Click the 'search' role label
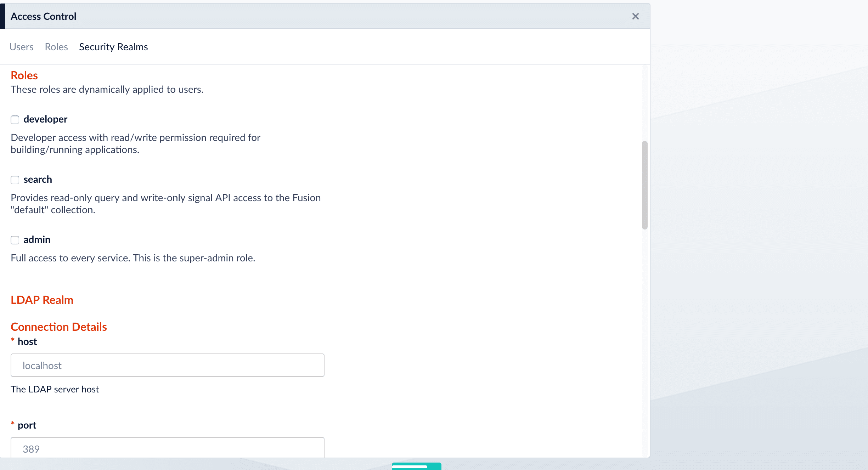Image resolution: width=868 pixels, height=470 pixels. (x=38, y=180)
